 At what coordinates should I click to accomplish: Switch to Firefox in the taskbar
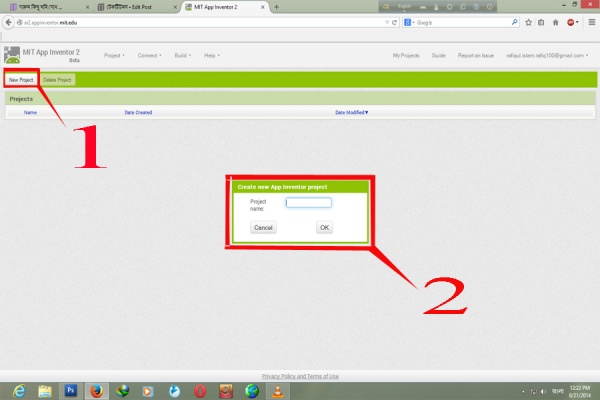(x=96, y=391)
